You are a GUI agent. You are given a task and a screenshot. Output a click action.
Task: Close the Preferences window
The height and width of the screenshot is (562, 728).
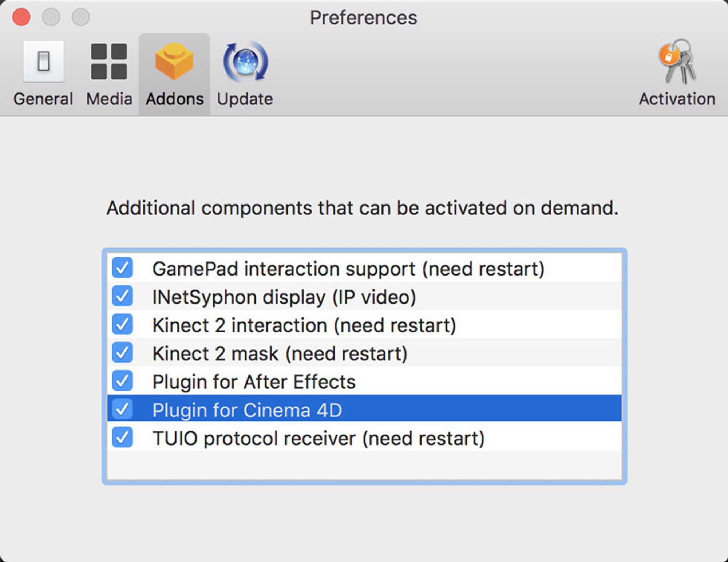[x=21, y=17]
